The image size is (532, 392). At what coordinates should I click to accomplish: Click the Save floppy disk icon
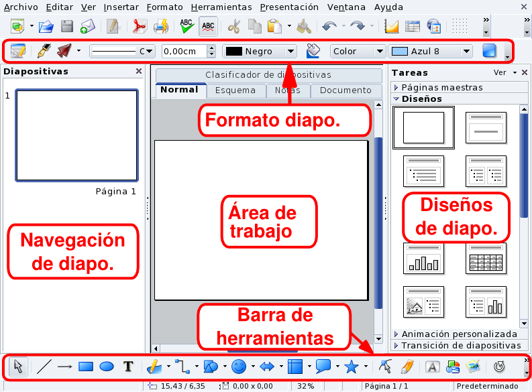tap(67, 27)
